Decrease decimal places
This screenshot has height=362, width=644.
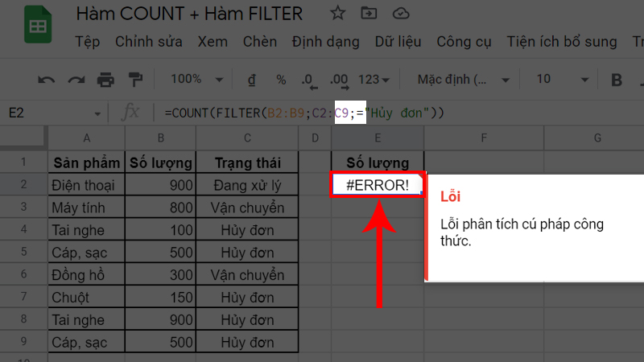point(307,80)
